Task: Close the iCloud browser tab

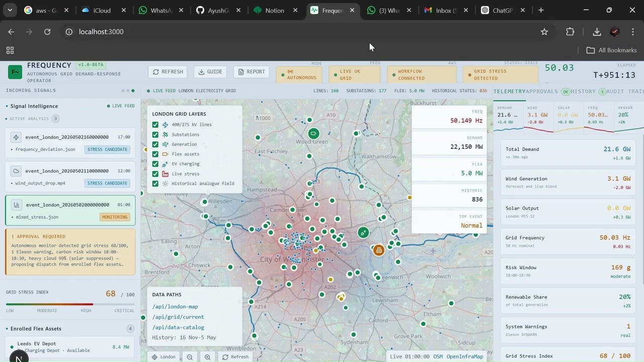Action: click(x=123, y=10)
